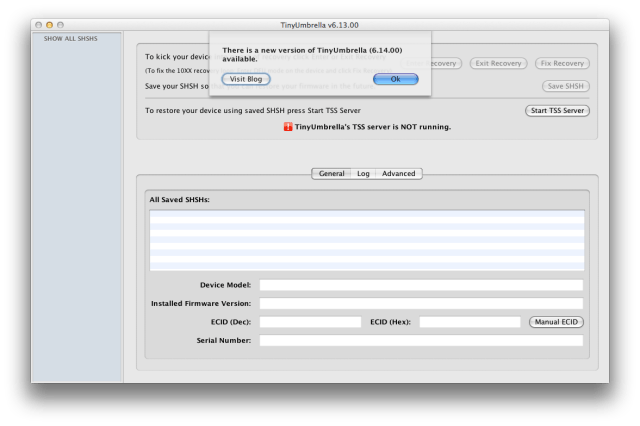640x426 pixels.
Task: Click the Exit Recovery button
Action: tap(497, 63)
